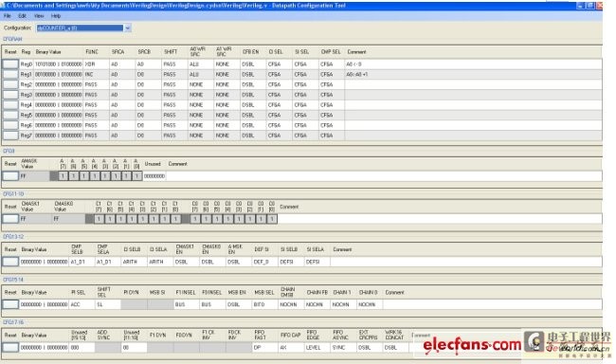Open the CMP SELB cell in CFG13-12
Viewport: 616px width, 364px height.
[82, 262]
